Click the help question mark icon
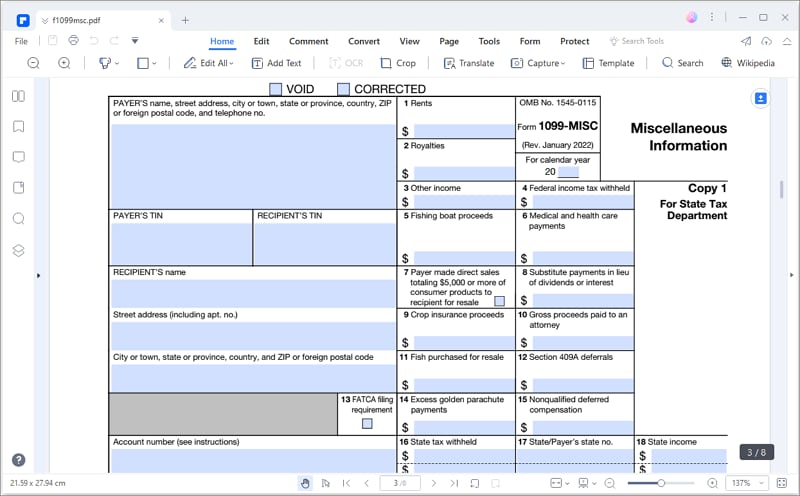Image resolution: width=800 pixels, height=496 pixels. coord(18,460)
